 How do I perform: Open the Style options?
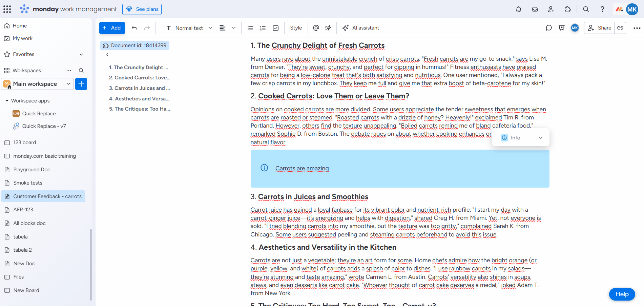coord(296,28)
